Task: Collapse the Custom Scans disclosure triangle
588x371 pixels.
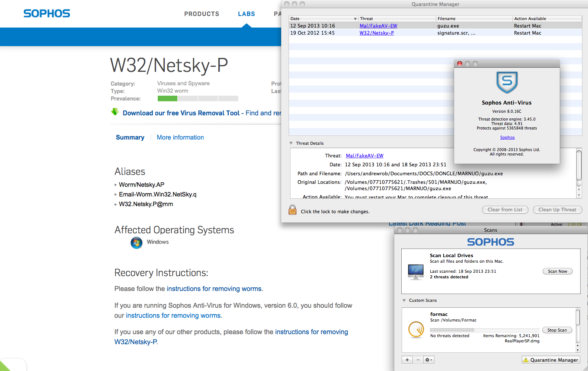Action: (x=404, y=300)
